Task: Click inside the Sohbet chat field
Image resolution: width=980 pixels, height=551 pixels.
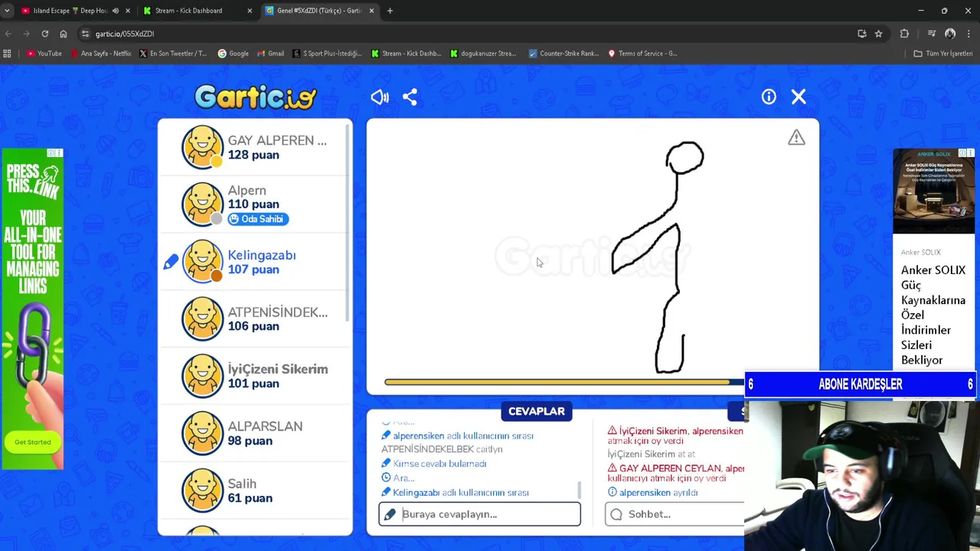Action: [675, 514]
